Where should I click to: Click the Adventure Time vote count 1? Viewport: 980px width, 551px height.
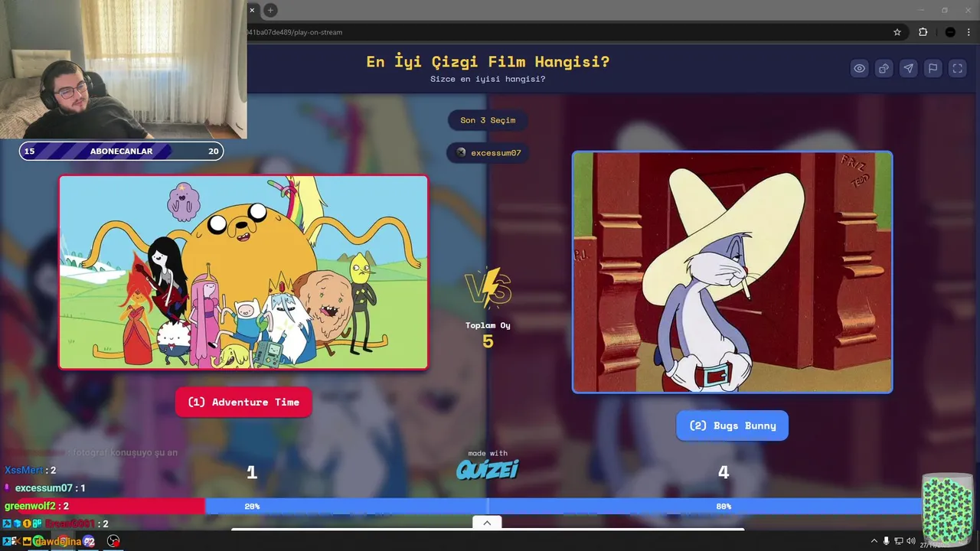click(x=251, y=473)
